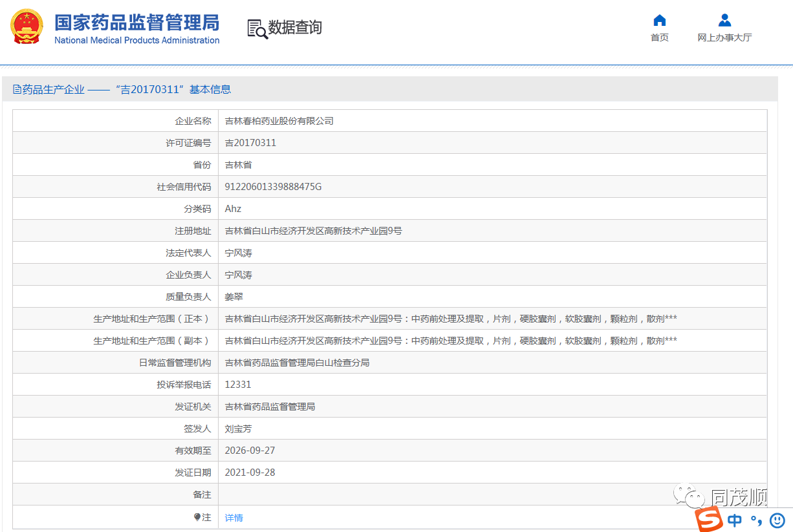Click the 国家药品监督管理局 site title
The height and width of the screenshot is (532, 793).
(x=136, y=23)
